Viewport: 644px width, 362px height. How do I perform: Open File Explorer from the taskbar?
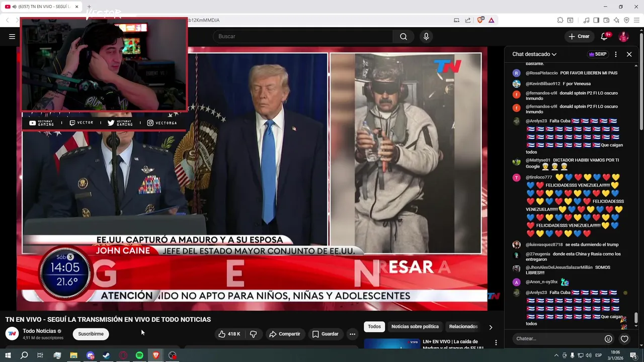point(73,355)
